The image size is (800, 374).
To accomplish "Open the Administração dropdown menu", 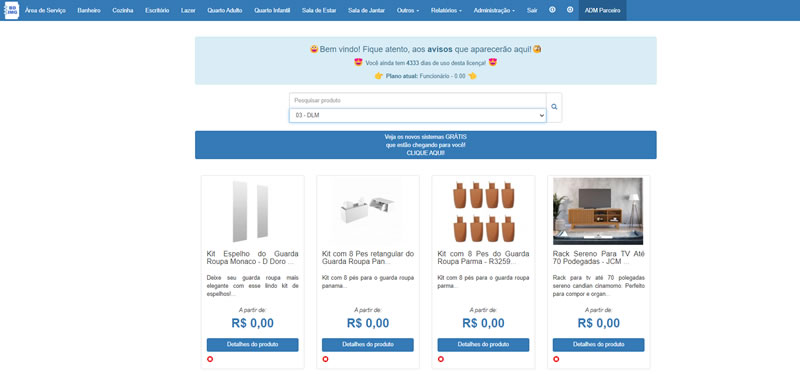I will point(494,10).
